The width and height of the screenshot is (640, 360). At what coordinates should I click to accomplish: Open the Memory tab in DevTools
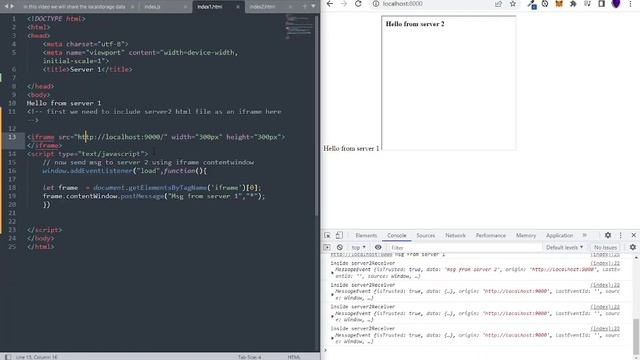tap(526, 236)
